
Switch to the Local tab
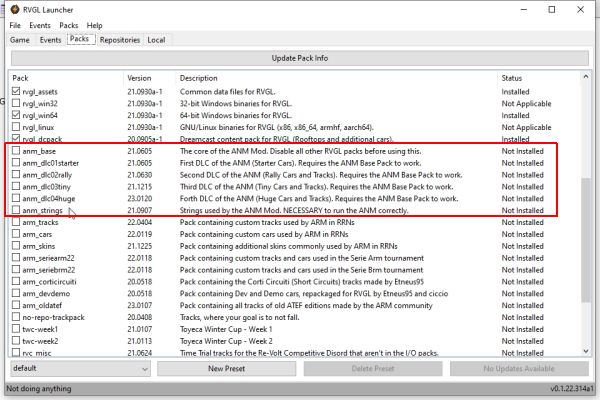(156, 40)
